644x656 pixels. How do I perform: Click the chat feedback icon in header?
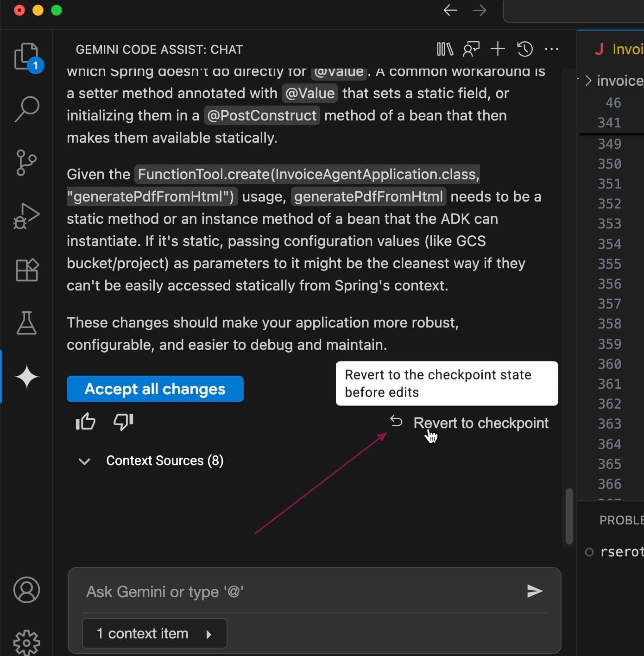pyautogui.click(x=471, y=49)
